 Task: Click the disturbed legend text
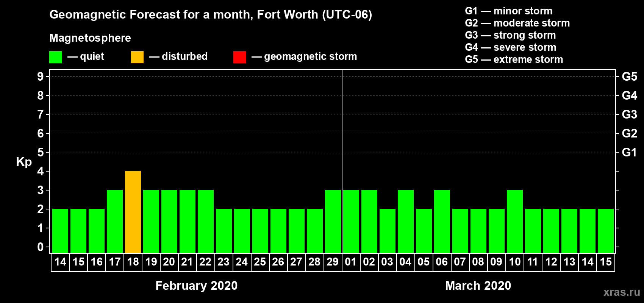[x=185, y=56]
